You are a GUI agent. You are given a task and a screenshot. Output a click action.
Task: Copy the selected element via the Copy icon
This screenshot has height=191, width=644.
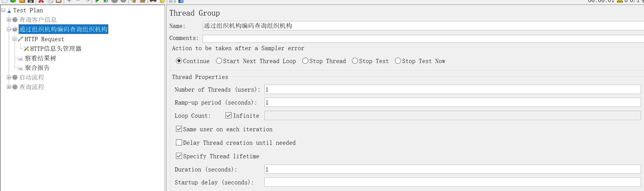click(x=50, y=2)
